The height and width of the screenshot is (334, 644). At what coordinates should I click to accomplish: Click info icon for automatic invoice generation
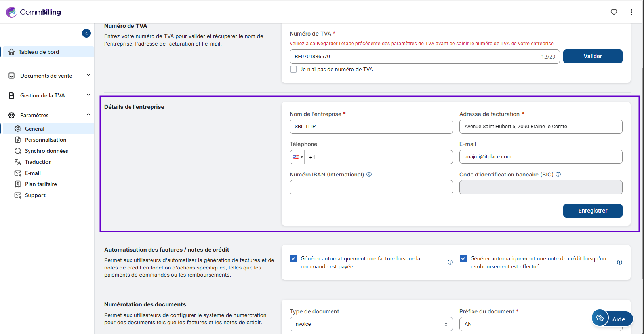450,262
